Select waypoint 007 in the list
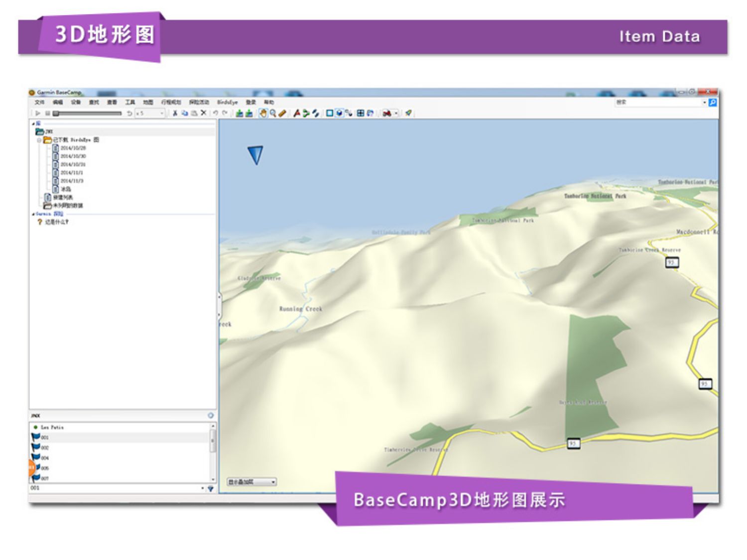Screen dimensions: 747x560 point(120,478)
